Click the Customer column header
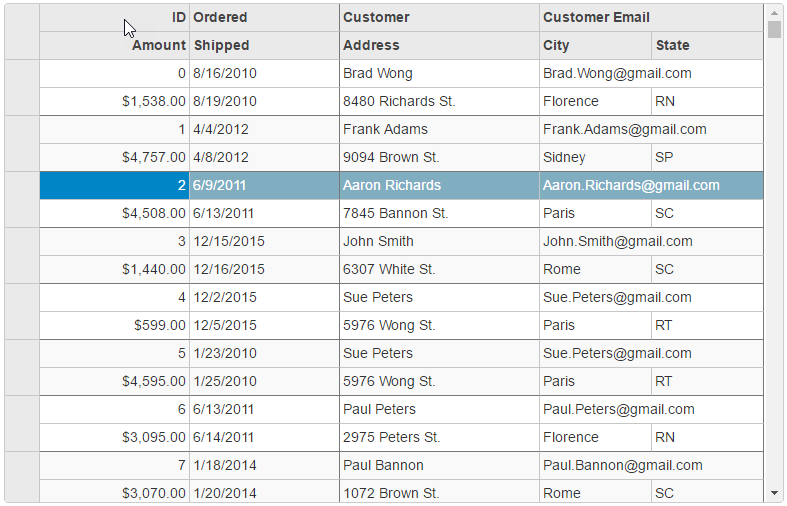 [439, 17]
